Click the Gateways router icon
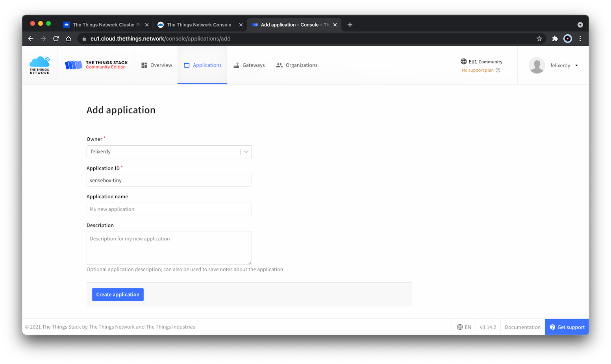 pos(236,65)
